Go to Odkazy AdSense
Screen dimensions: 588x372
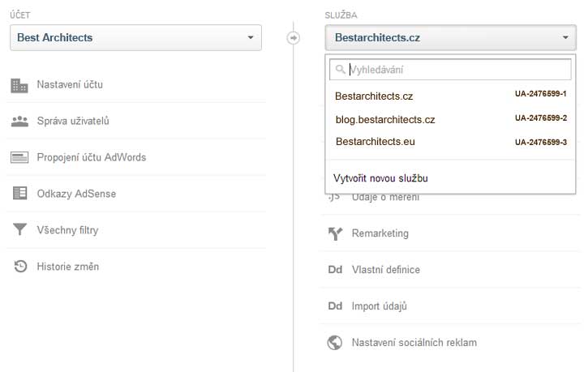tap(76, 194)
